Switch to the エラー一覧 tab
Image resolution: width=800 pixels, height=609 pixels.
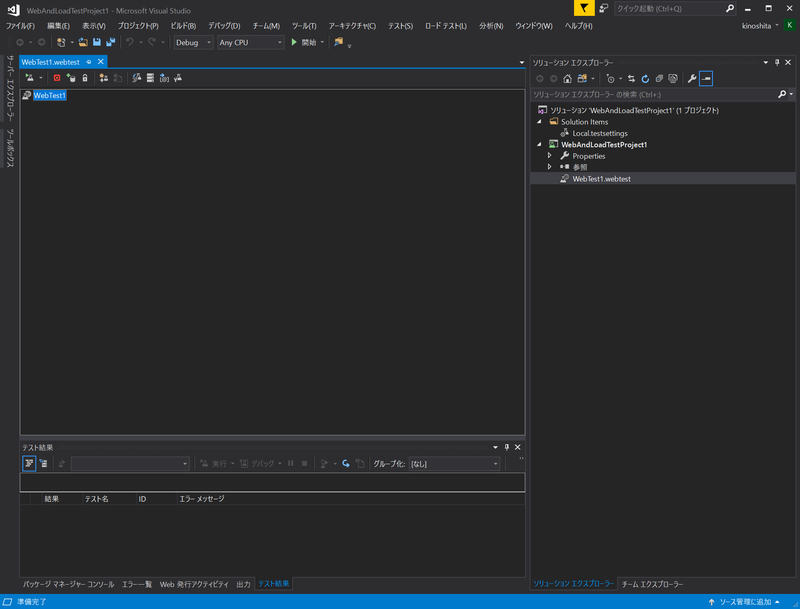click(x=137, y=584)
